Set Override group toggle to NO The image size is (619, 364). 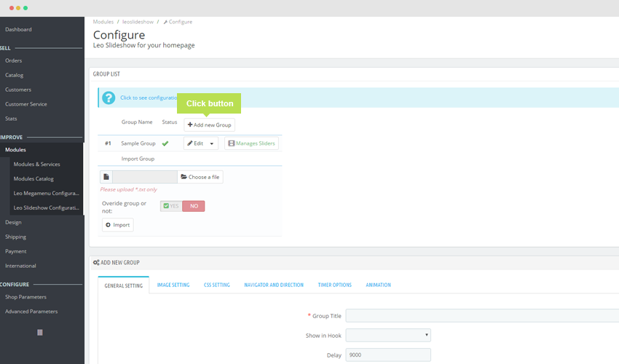pyautogui.click(x=194, y=206)
